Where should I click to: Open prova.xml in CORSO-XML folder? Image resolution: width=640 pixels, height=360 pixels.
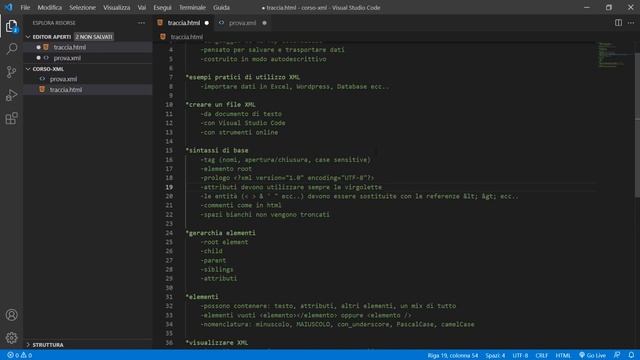click(88, 79)
